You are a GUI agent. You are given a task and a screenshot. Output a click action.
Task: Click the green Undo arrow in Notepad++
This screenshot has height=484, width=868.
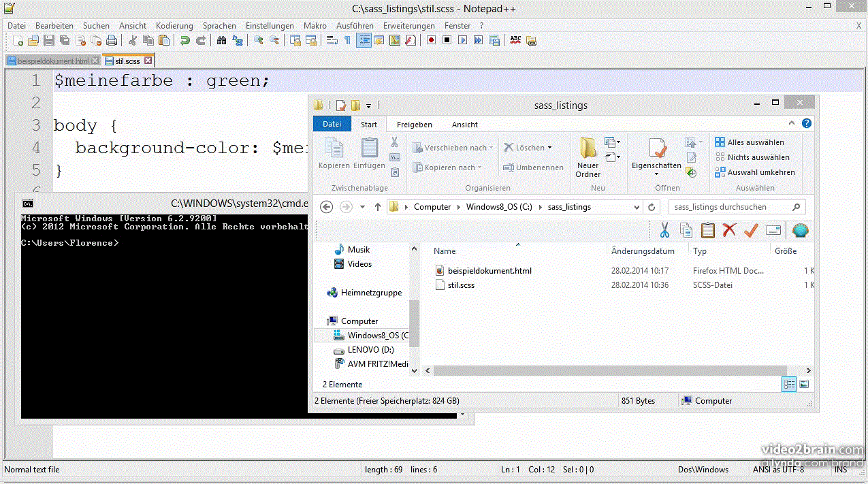(185, 40)
